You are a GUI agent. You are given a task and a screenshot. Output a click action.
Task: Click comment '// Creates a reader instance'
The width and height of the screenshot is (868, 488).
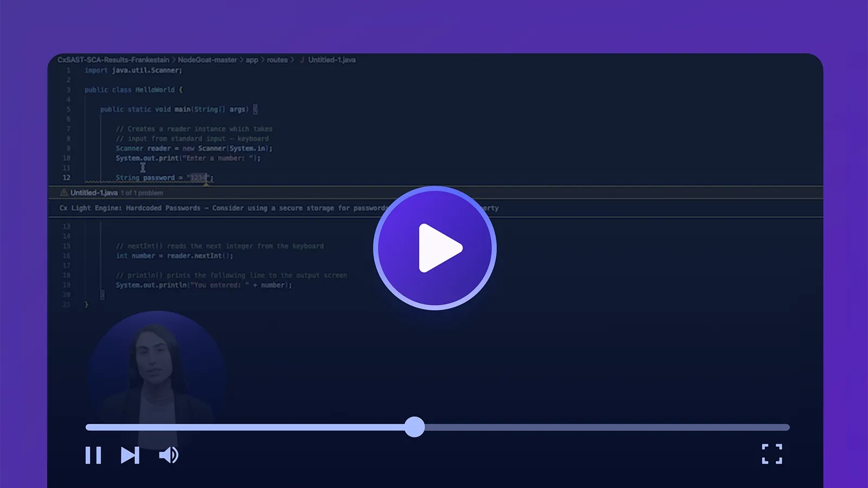click(x=194, y=129)
